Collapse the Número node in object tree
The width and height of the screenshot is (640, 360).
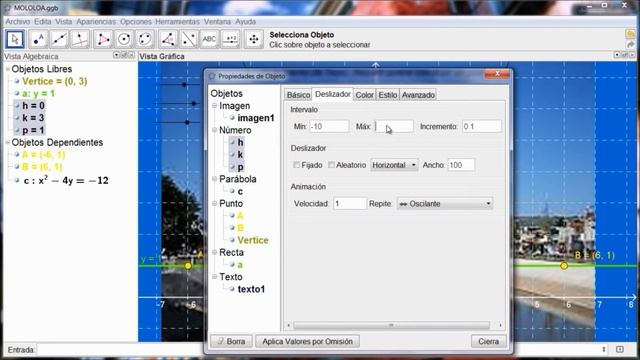pos(214,130)
